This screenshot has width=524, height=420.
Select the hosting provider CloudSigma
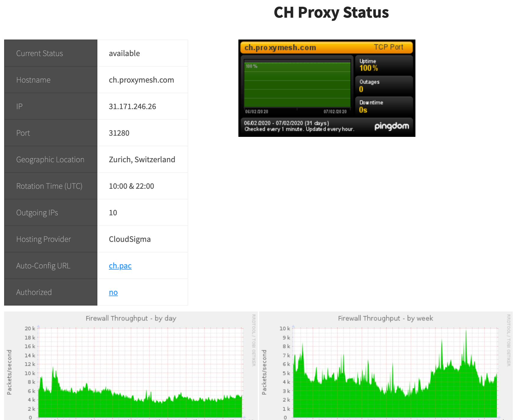130,239
